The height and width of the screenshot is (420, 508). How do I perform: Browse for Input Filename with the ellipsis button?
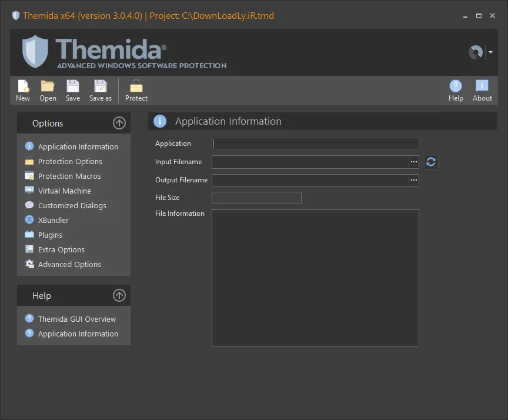point(414,162)
